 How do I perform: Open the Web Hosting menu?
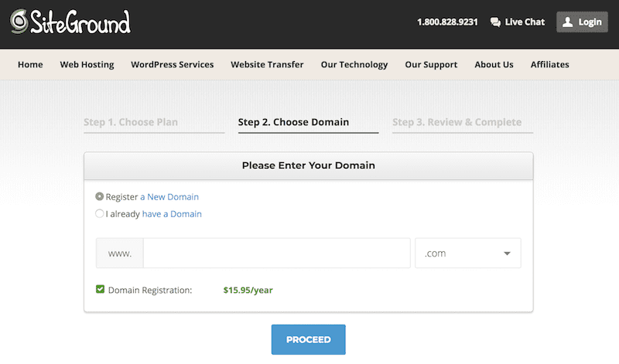[87, 65]
